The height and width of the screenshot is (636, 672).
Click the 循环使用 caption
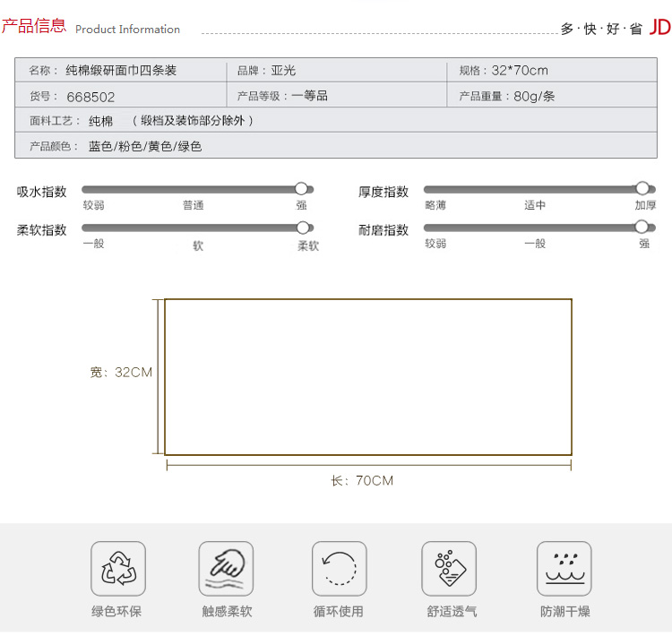click(338, 611)
